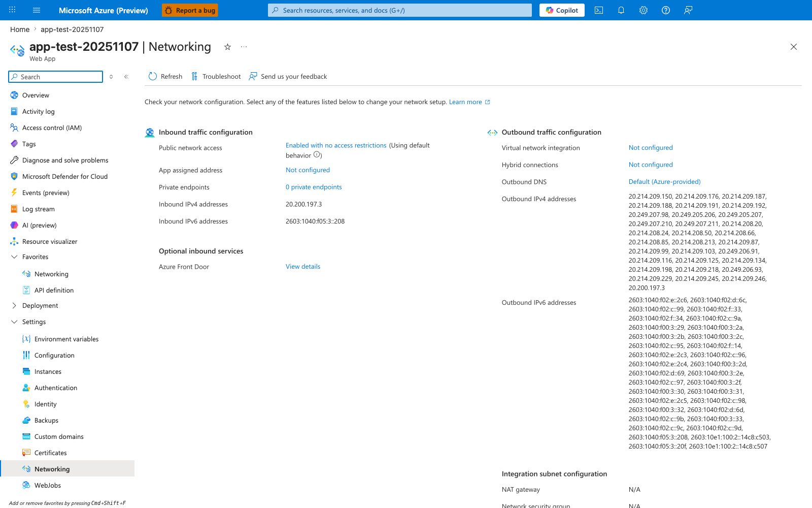This screenshot has width=812, height=508.
Task: Click the Copilot button
Action: point(562,10)
